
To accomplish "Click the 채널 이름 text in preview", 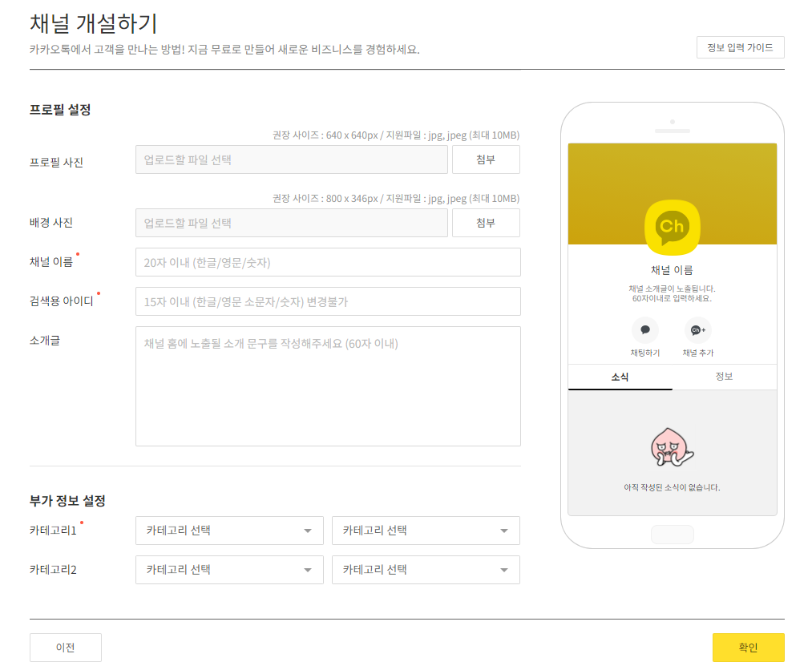I will (x=672, y=269).
